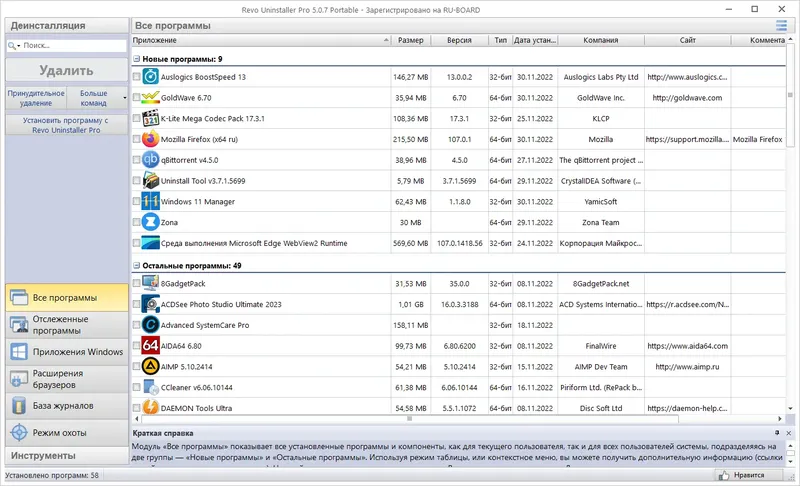Click the Auslogics BoostSpeed 13 icon
The width and height of the screenshot is (800, 486).
pos(151,76)
